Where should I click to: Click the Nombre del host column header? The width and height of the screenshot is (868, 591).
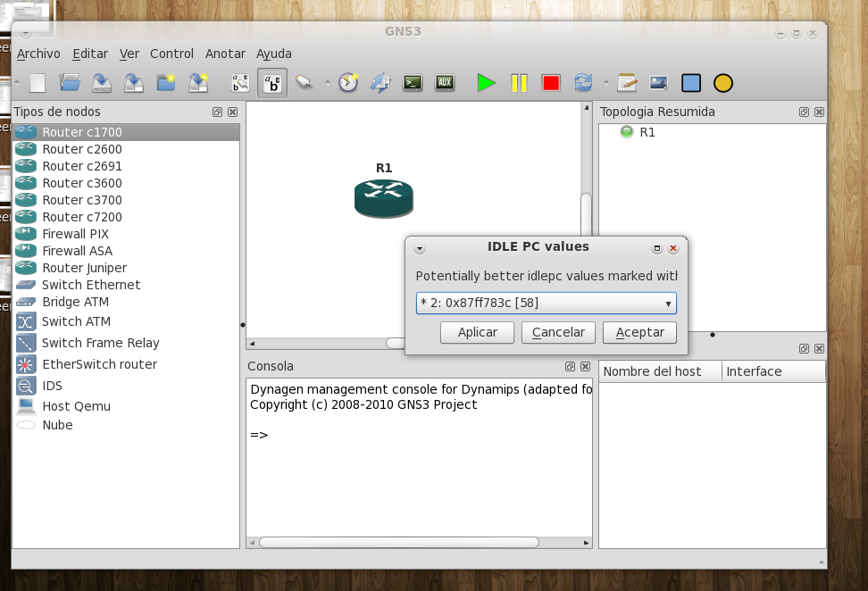coord(661,372)
